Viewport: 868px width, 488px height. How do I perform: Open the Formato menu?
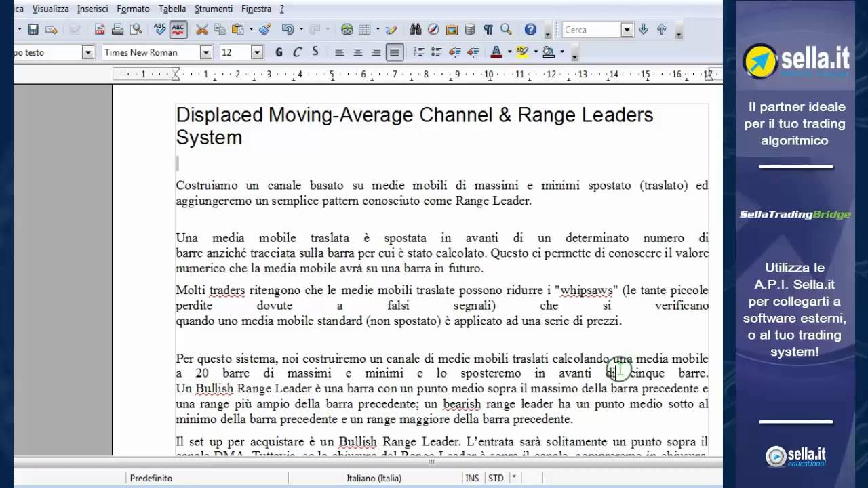133,9
